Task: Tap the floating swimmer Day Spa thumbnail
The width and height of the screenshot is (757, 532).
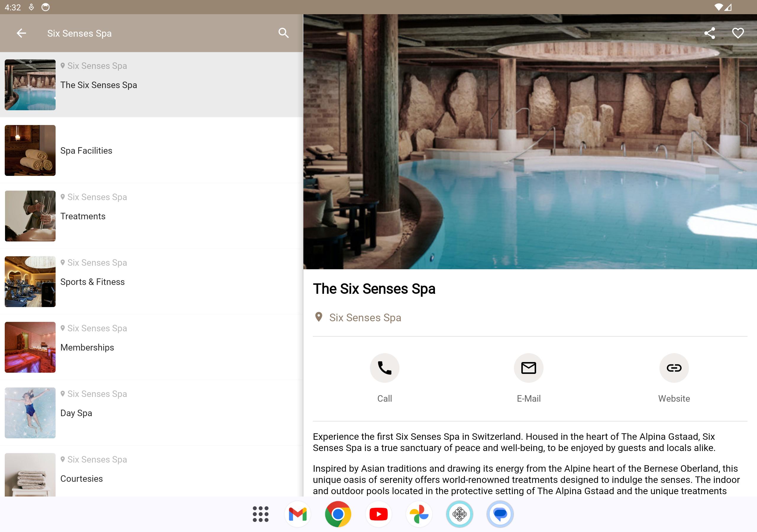Action: [30, 413]
